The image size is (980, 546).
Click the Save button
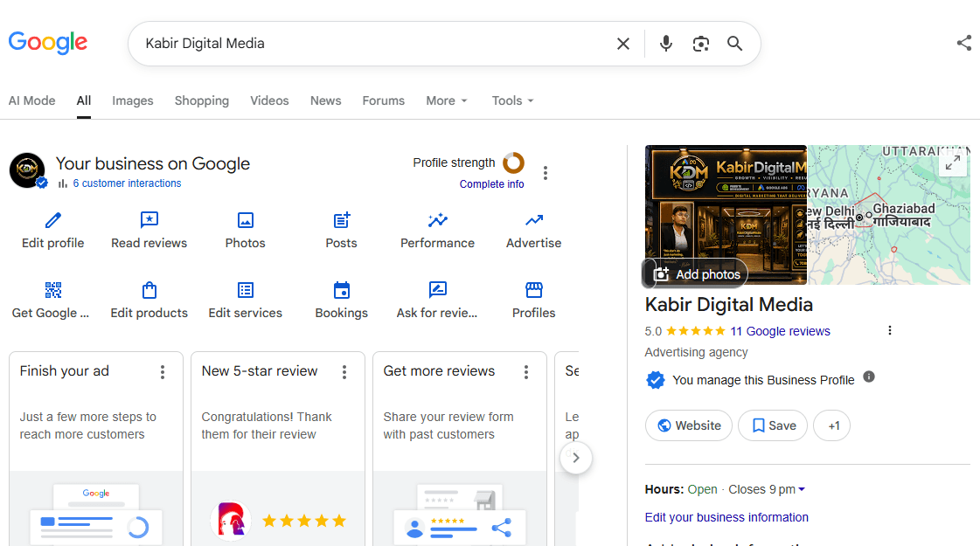click(773, 425)
